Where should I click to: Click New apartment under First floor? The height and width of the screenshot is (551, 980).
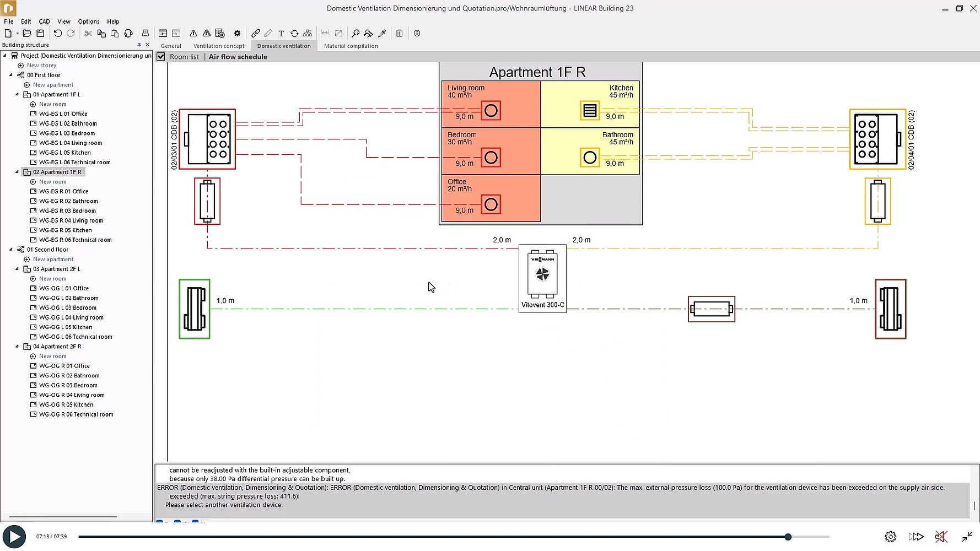click(53, 85)
